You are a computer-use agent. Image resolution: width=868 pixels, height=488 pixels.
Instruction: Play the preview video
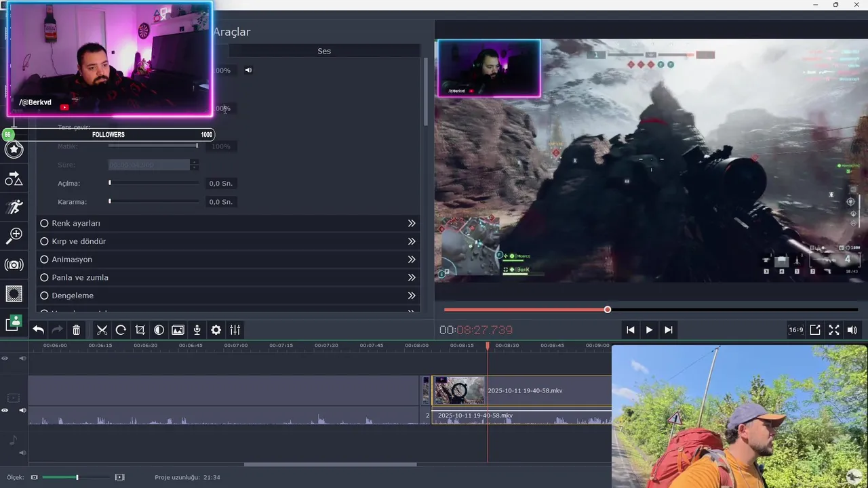click(649, 330)
